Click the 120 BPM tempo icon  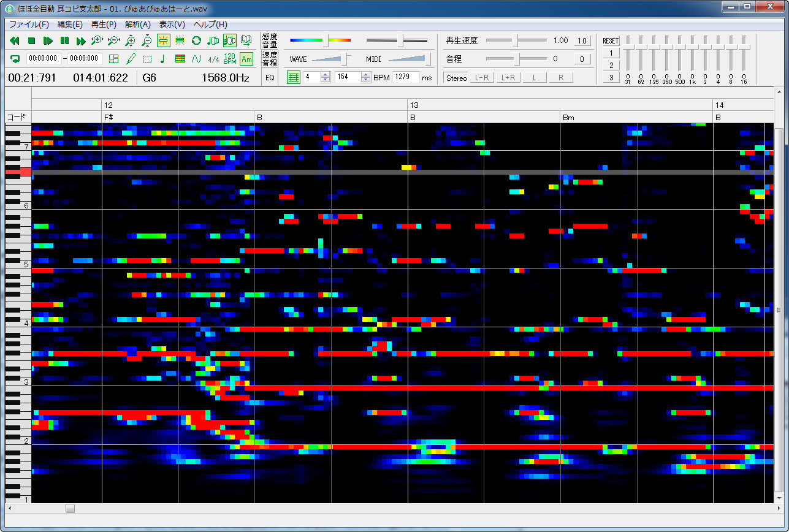[x=230, y=59]
